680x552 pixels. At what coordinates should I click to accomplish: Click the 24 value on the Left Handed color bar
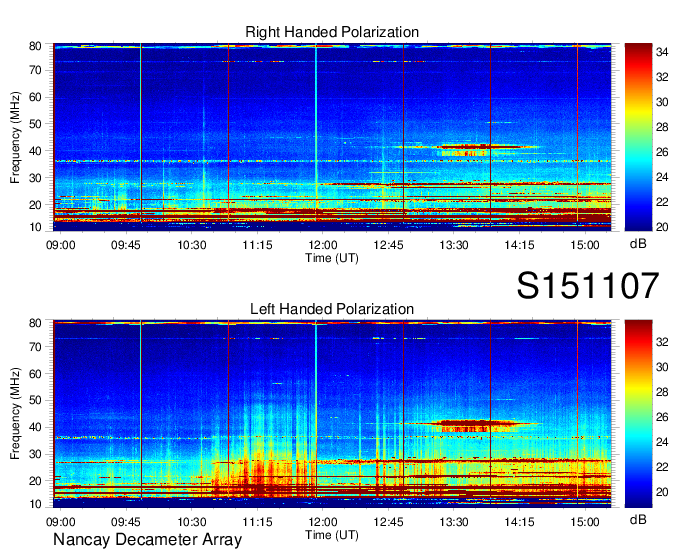coord(662,442)
